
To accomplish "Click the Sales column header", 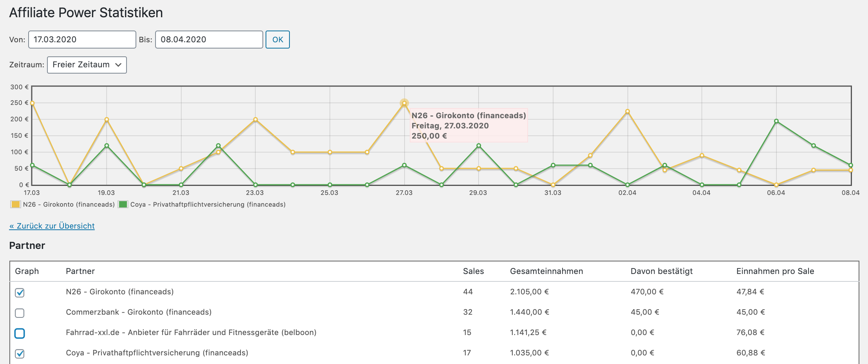I will coord(473,271).
